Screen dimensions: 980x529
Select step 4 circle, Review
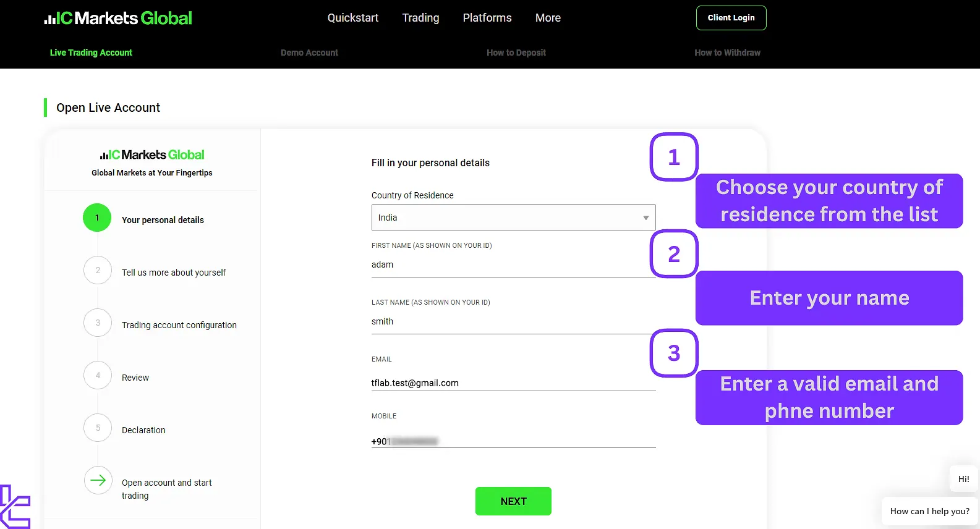[x=98, y=375]
